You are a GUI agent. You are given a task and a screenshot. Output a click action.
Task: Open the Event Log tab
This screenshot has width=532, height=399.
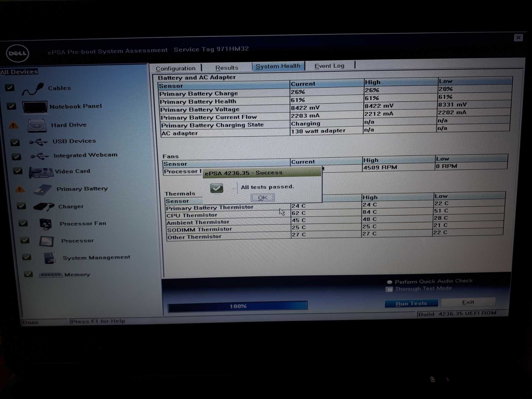coord(329,65)
